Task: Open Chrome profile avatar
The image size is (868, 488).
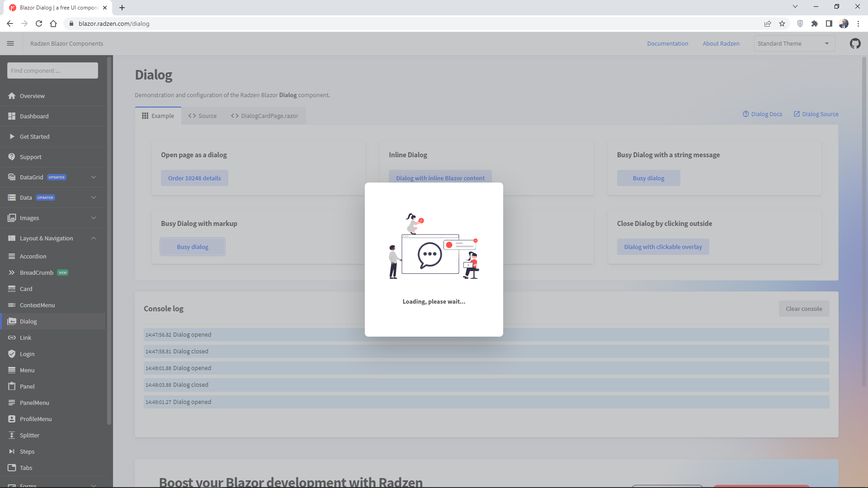Action: (844, 23)
